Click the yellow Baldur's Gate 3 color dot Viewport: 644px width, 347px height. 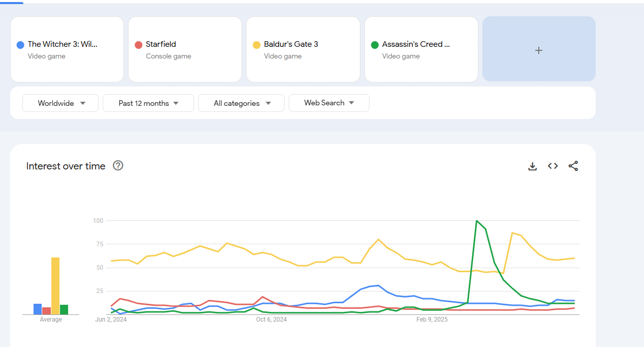click(257, 45)
